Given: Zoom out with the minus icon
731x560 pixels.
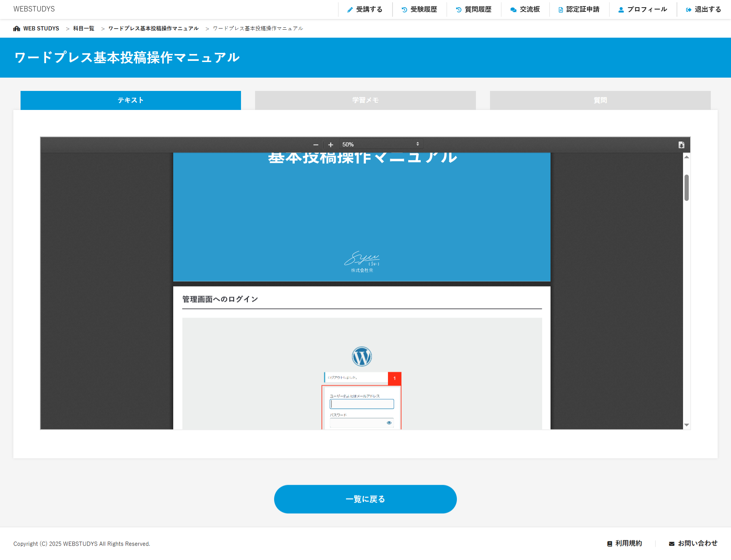Looking at the screenshot, I should (315, 145).
